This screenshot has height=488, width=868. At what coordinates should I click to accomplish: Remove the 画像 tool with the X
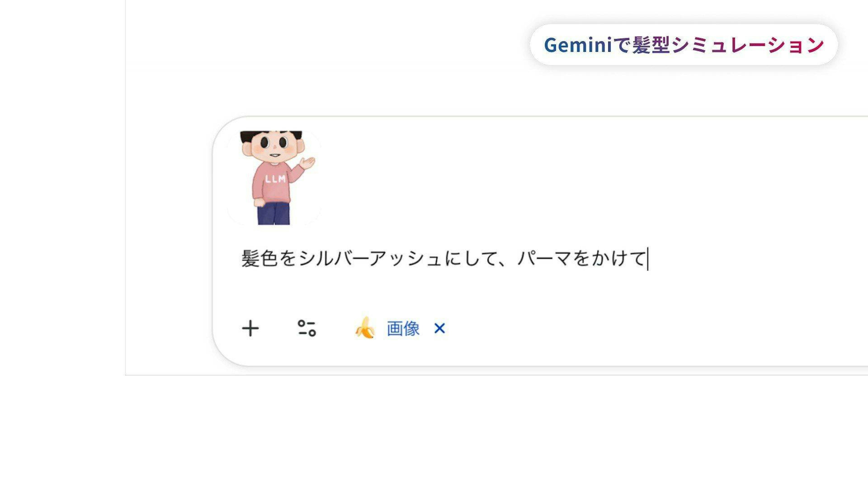tap(439, 328)
